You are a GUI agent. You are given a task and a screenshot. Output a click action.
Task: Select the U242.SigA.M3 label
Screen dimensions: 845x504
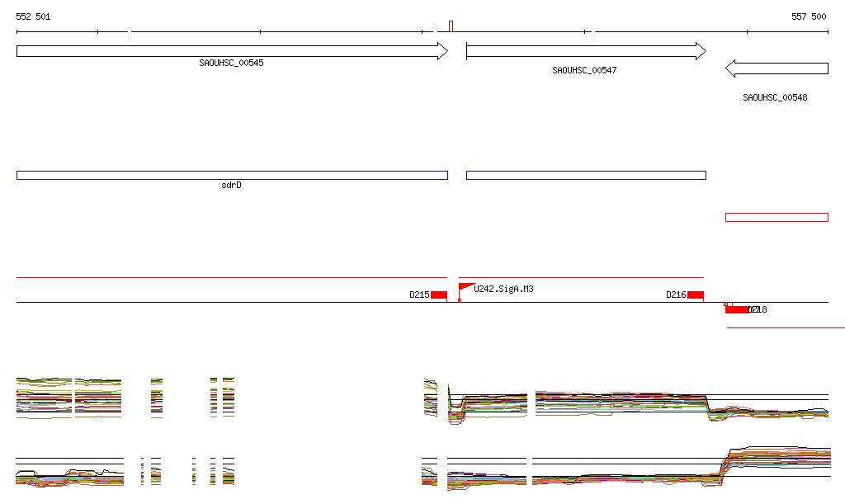(x=503, y=290)
